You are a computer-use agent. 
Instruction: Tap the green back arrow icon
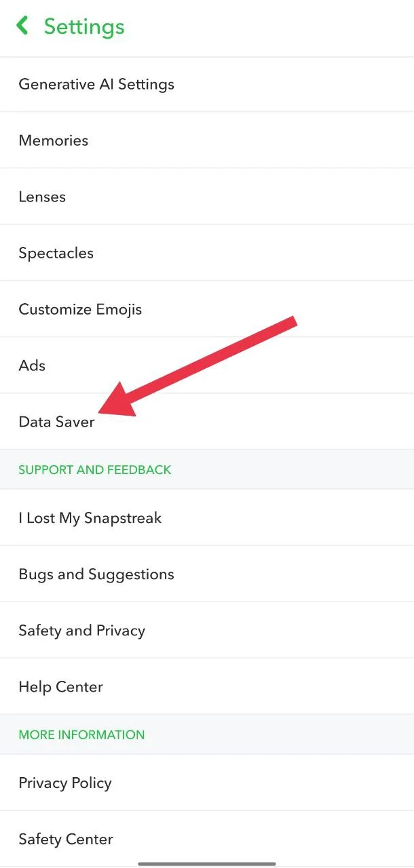[23, 26]
